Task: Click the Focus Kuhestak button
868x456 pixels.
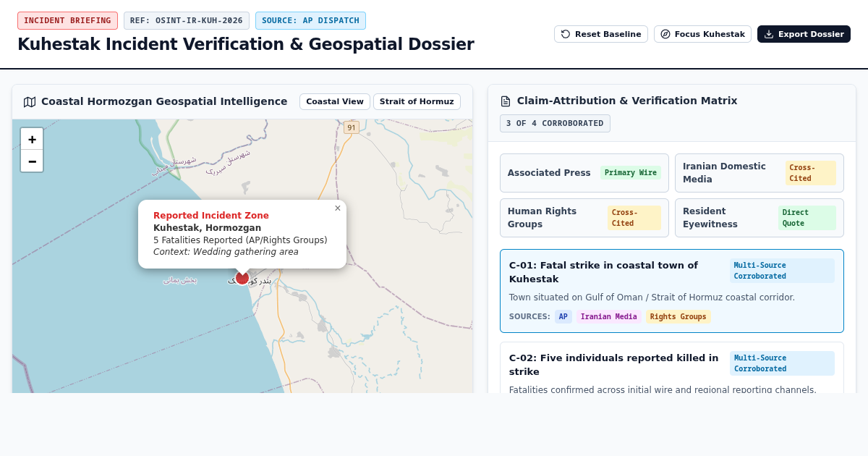Action: tap(703, 34)
